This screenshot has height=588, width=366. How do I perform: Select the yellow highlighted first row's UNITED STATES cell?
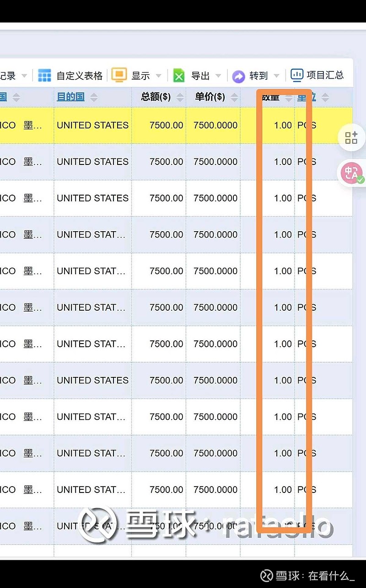coord(92,125)
